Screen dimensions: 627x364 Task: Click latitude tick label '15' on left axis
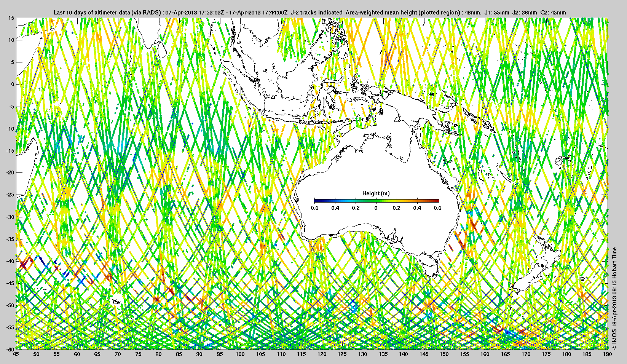tap(11, 18)
